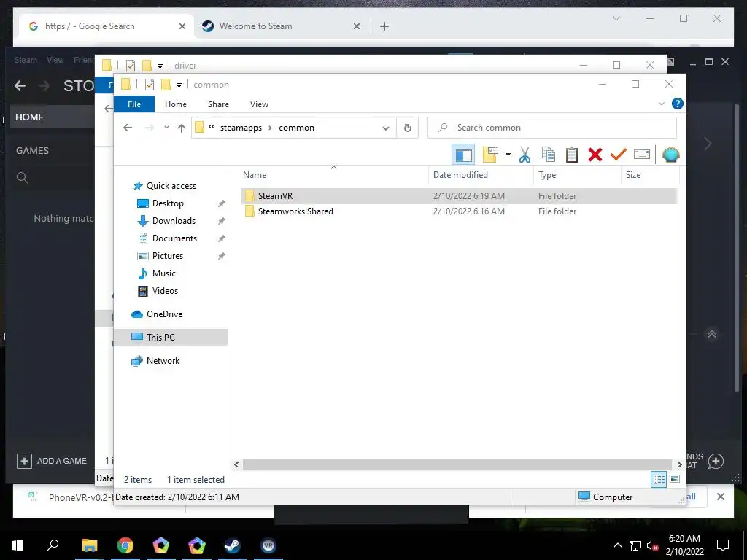Screen dimensions: 747x560
Task: Open the notification center icon
Action: [723, 545]
